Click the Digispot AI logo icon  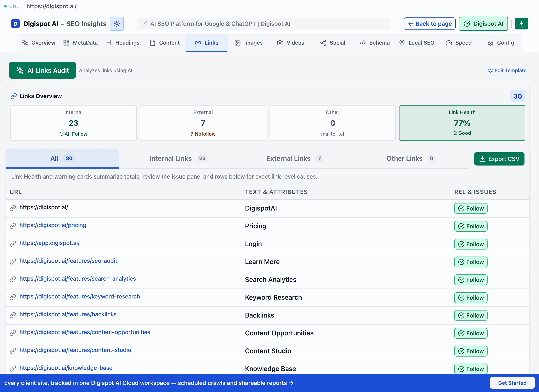(15, 23)
